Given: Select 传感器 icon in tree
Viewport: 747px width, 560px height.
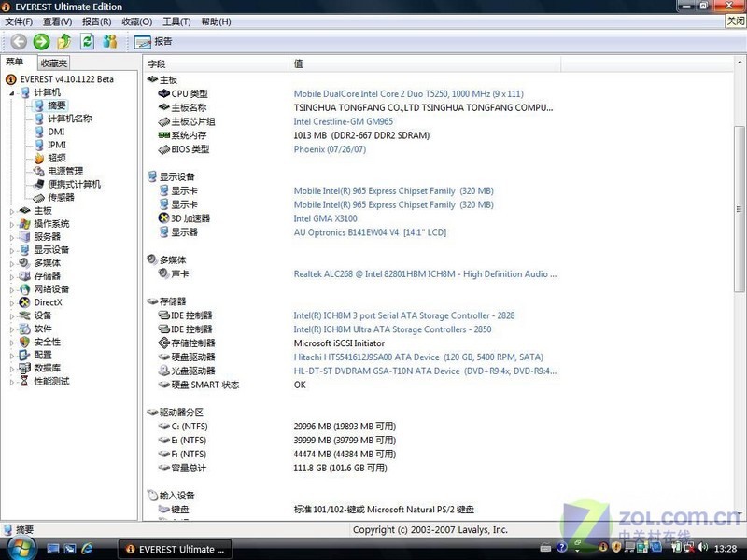Looking at the screenshot, I should [x=38, y=197].
